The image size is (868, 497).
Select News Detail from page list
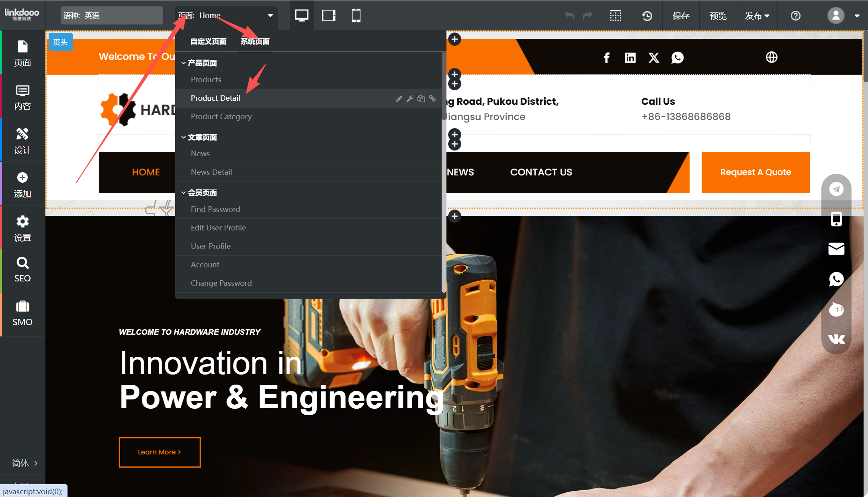[x=211, y=172]
